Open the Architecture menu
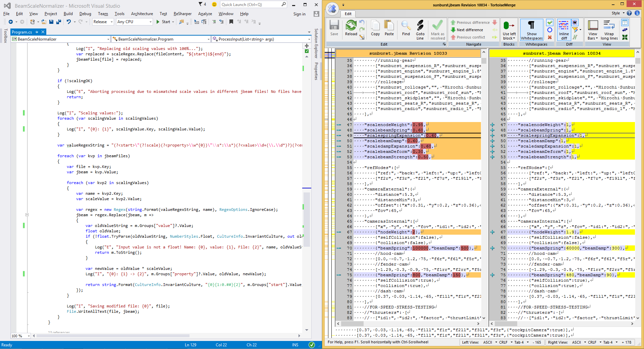Screen dimensions: 644x349 [142, 14]
